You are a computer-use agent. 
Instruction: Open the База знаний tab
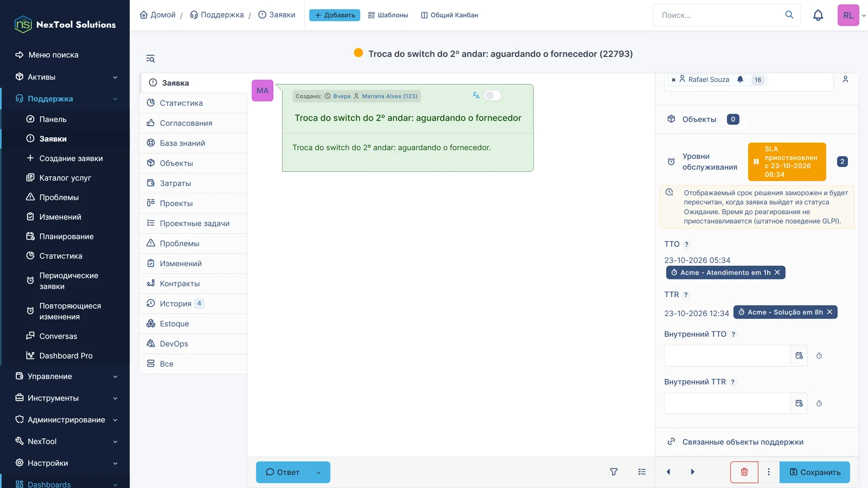(x=193, y=143)
